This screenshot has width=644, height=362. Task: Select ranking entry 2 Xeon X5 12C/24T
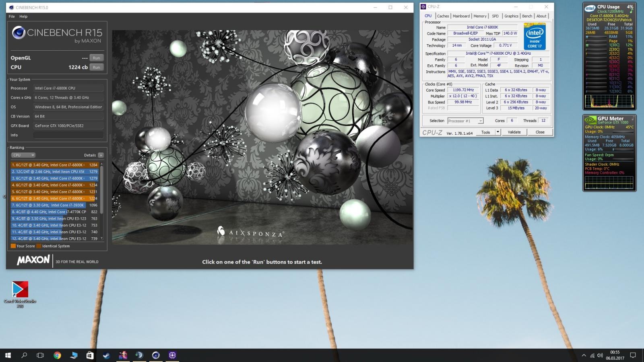[x=55, y=172]
